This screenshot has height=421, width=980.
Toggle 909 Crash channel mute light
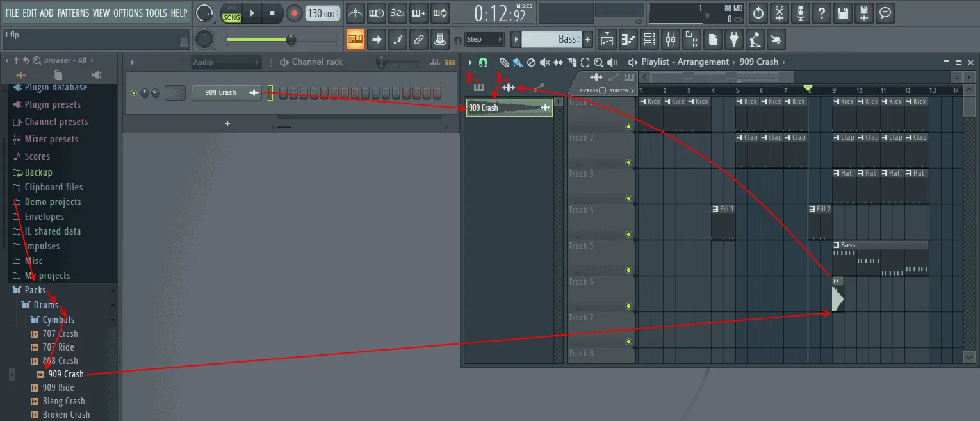point(134,93)
